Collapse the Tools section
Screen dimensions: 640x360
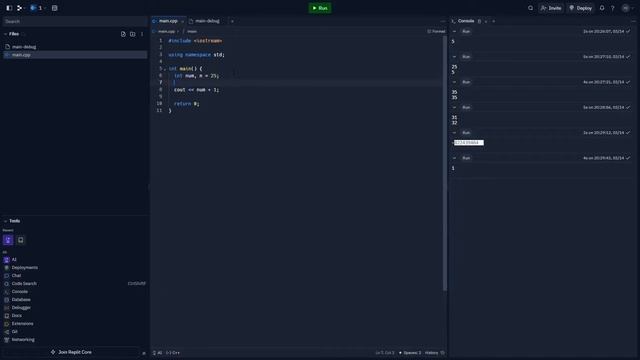click(6, 221)
